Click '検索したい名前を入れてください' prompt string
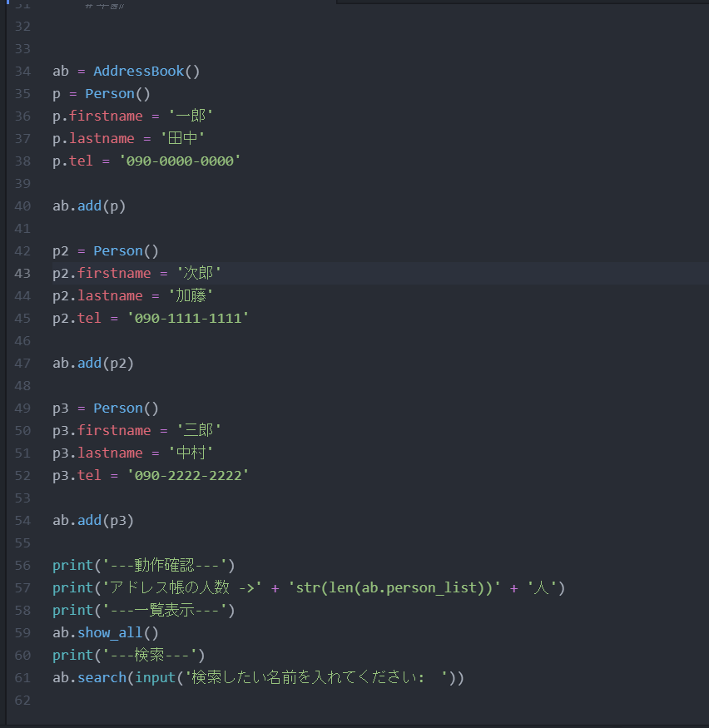The height and width of the screenshot is (728, 709). (318, 677)
